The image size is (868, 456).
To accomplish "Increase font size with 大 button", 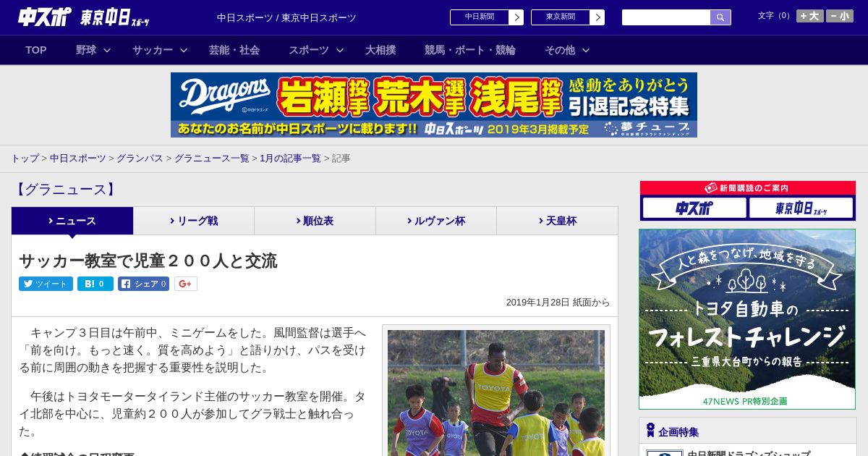I will (x=810, y=16).
